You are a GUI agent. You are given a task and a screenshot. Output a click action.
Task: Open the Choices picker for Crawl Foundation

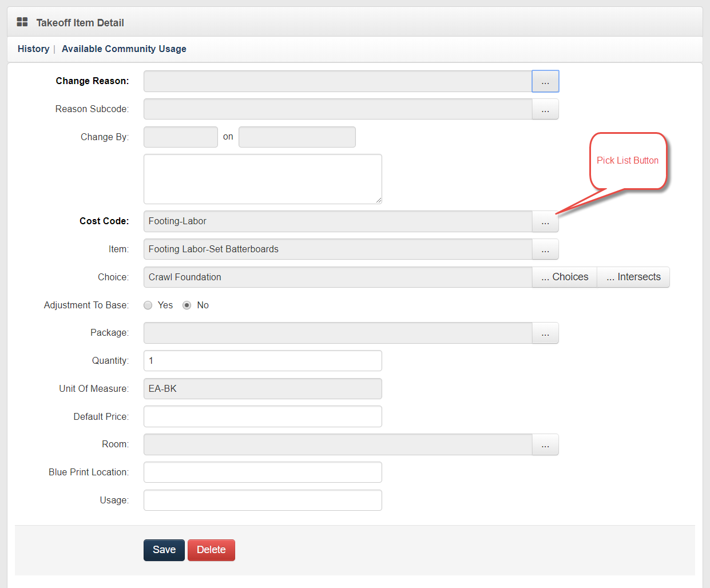[x=564, y=277]
